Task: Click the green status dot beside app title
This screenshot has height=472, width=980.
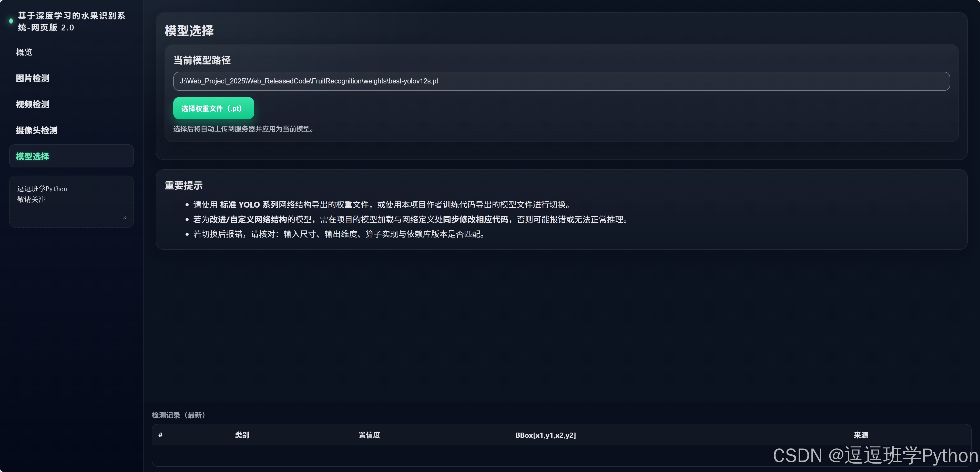Action: click(x=11, y=21)
